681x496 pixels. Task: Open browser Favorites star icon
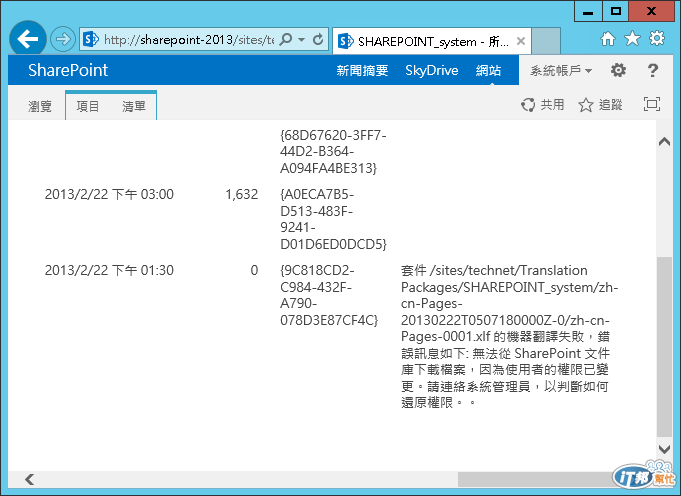click(x=632, y=39)
